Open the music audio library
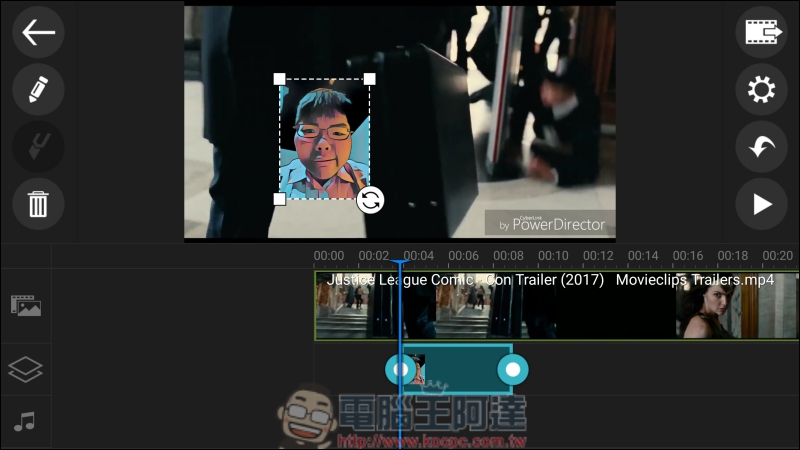Viewport: 800px width, 450px height. [24, 422]
